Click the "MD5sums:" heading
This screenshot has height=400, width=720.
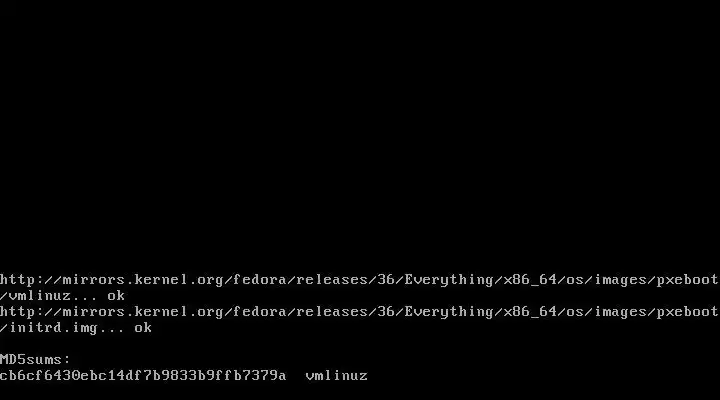coord(35,360)
